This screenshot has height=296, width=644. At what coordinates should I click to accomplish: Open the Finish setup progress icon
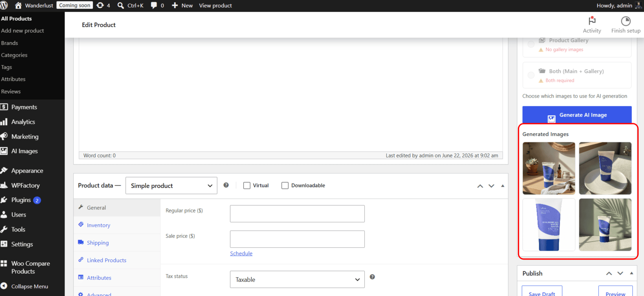click(x=626, y=21)
